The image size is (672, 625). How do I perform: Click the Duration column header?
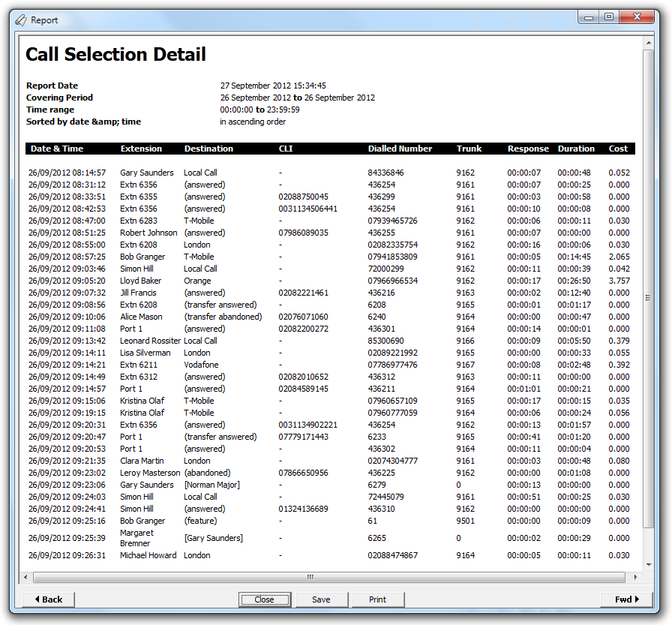coord(576,149)
